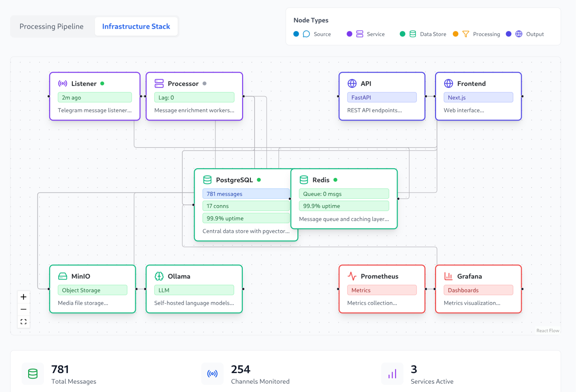Click the zoom out minus button
The image size is (585, 392).
[x=24, y=309]
